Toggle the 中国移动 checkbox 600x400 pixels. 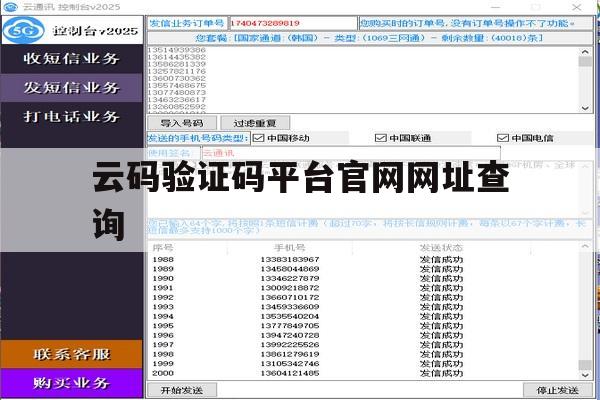259,138
